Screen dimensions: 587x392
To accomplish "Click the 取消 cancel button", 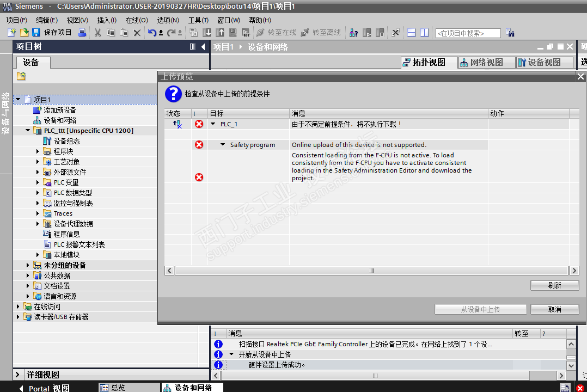I will point(554,309).
